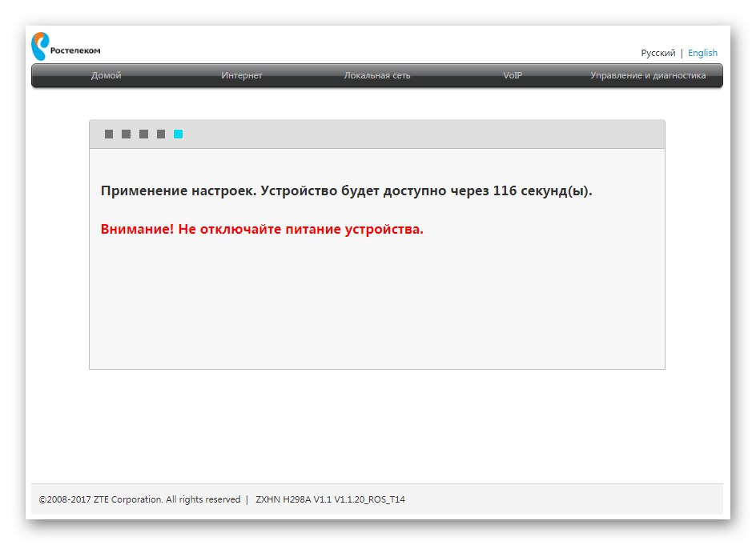Image resolution: width=756 pixels, height=545 pixels.
Task: Switch language to English
Action: coord(702,53)
